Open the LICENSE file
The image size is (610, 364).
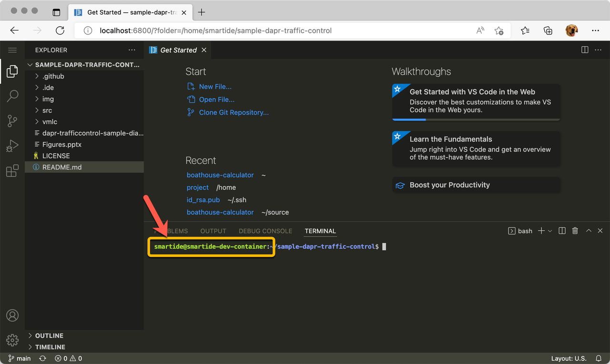pyautogui.click(x=84, y=156)
